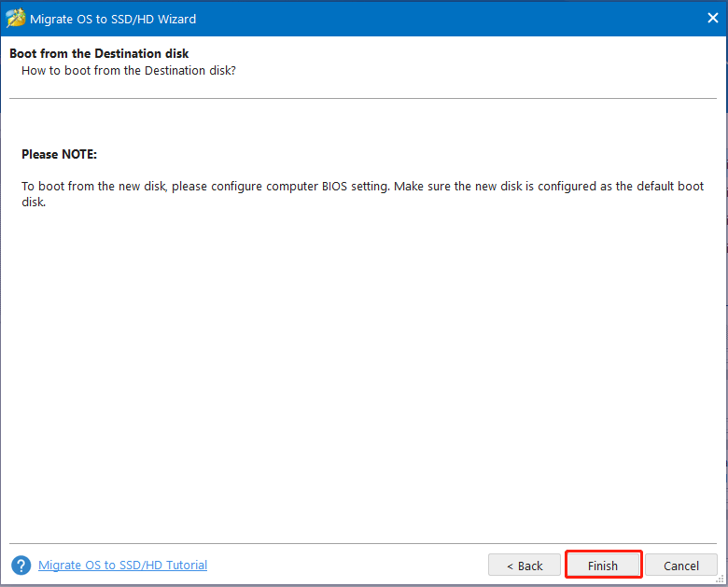Click the How to boot from Destination disk subtitle
This screenshot has width=728, height=587.
coord(129,70)
